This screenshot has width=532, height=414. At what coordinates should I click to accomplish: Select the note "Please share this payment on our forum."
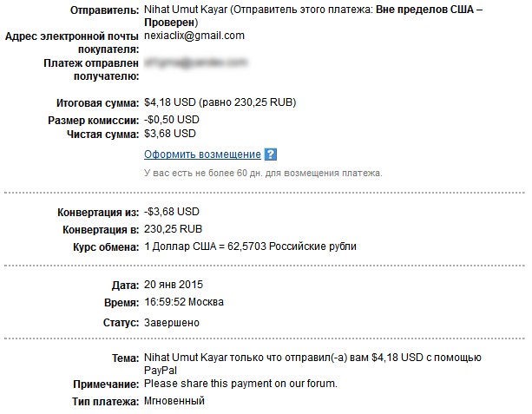click(x=240, y=384)
